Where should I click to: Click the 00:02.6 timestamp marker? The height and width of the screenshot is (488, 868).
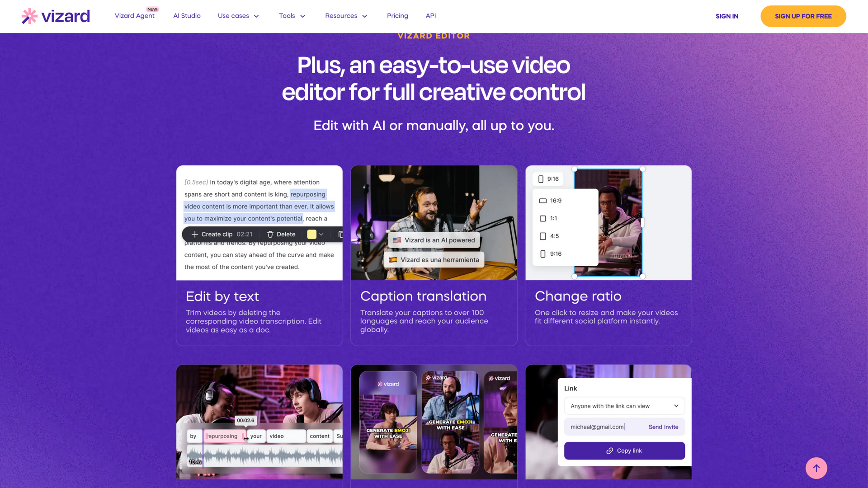click(245, 420)
